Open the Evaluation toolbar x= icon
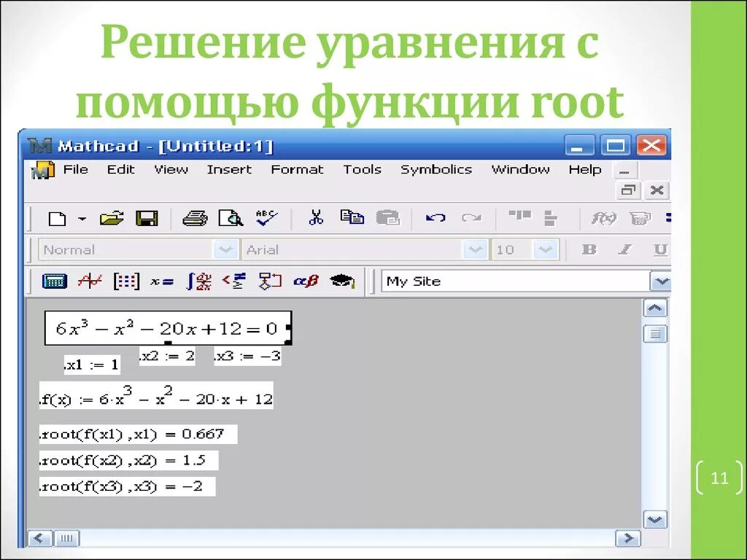 pos(162,281)
